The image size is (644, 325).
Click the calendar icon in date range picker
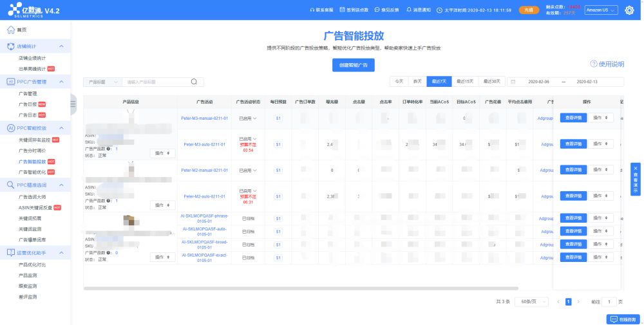(513, 82)
